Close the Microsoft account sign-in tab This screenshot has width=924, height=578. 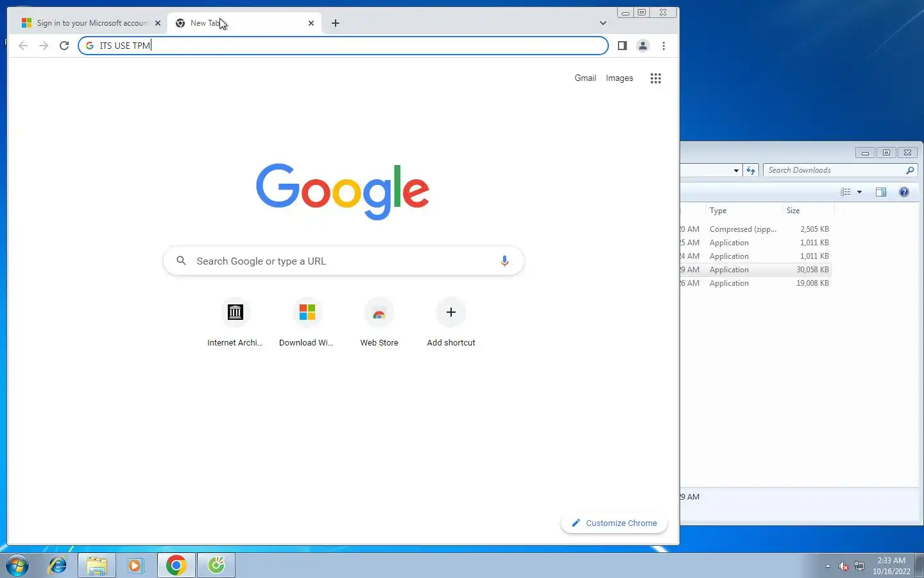(x=158, y=23)
